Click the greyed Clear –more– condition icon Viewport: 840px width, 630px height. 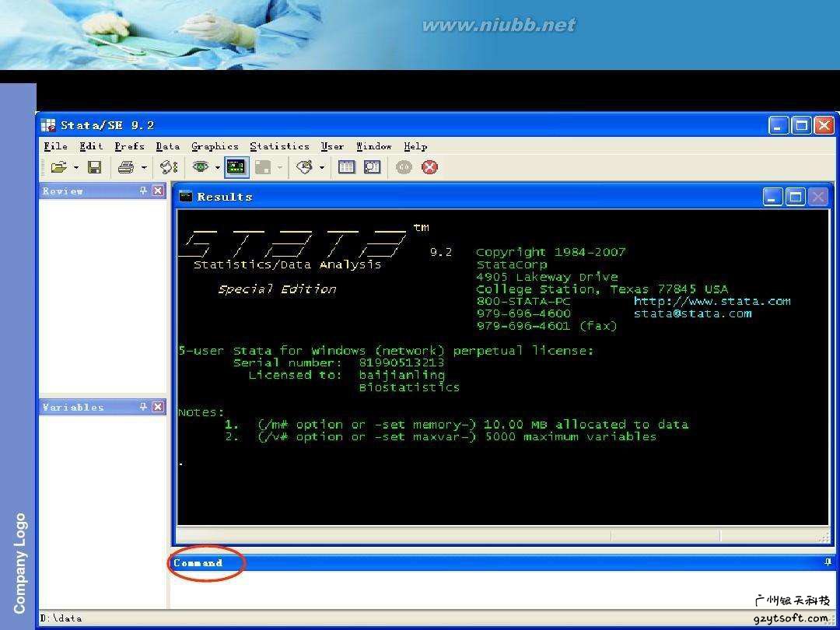pyautogui.click(x=404, y=167)
